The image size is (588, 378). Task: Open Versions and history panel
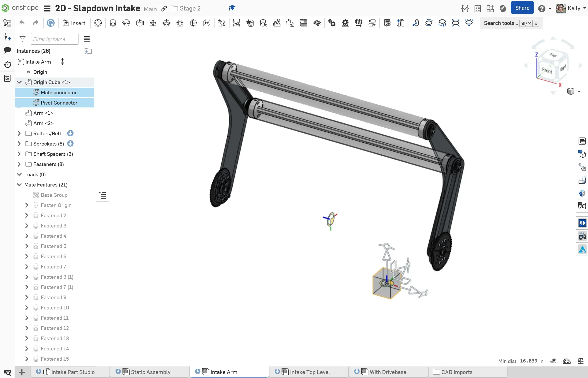coord(7,64)
